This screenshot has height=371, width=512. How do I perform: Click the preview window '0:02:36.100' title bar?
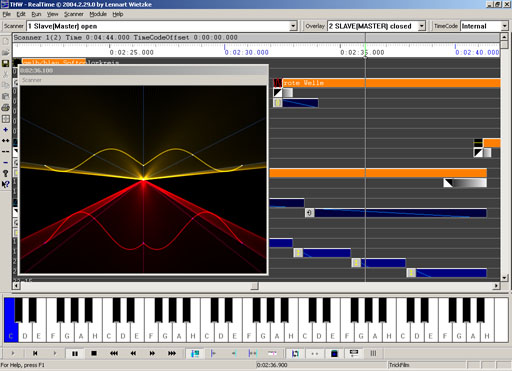click(143, 70)
